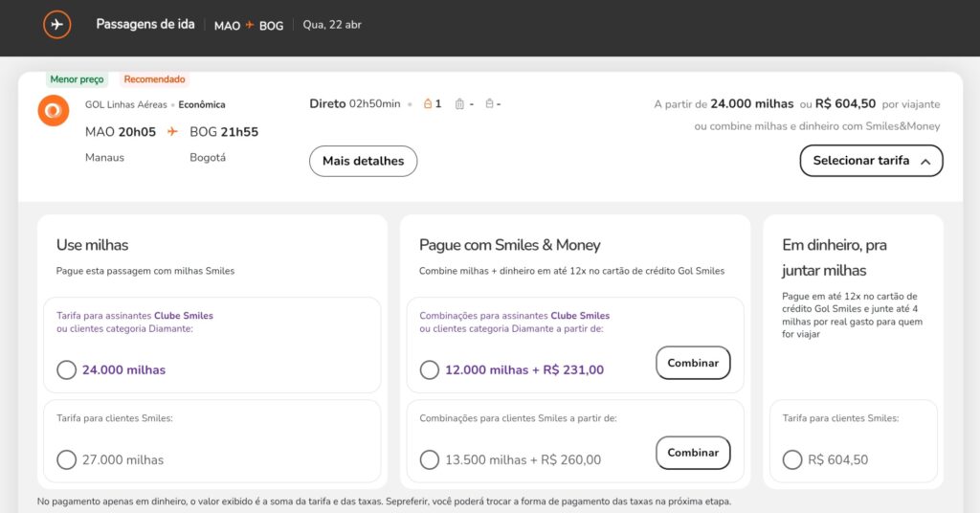The height and width of the screenshot is (513, 980).
Task: Choose 12.000 milhas + R$ 231,00 option
Action: pos(430,370)
